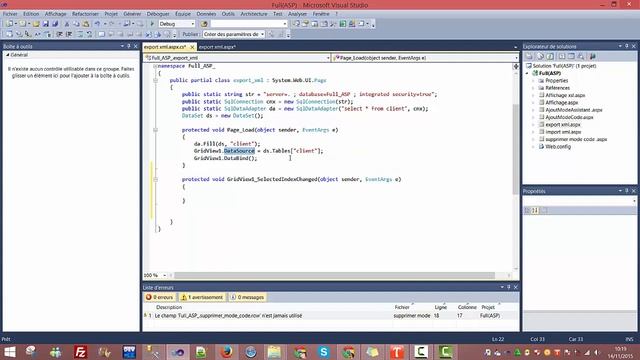Click the empty solution configuration search combo box
640x360 pixels.
[248, 24]
